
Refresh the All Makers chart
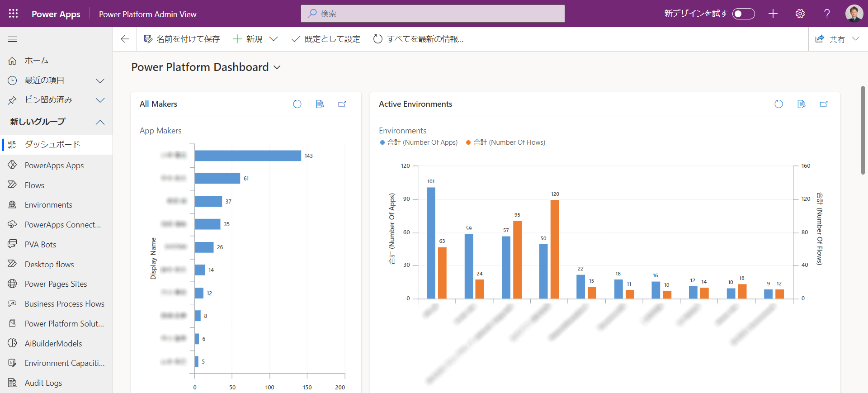tap(297, 104)
